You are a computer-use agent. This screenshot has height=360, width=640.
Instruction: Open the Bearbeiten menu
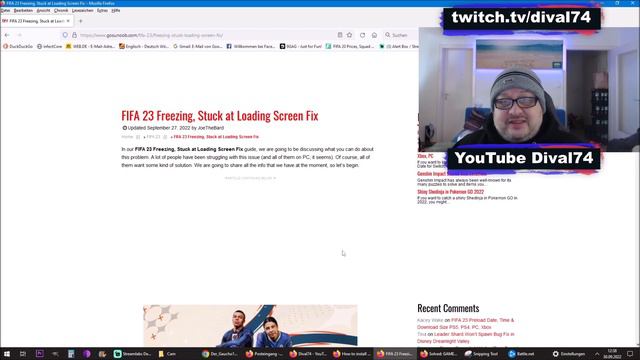pyautogui.click(x=23, y=10)
